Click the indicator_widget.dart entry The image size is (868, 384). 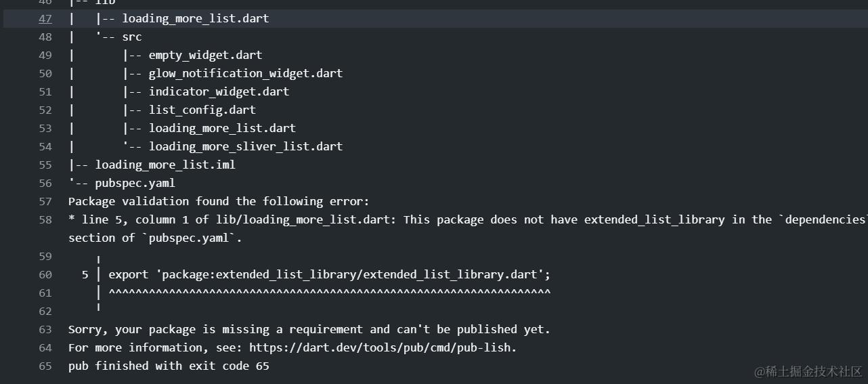click(x=219, y=91)
